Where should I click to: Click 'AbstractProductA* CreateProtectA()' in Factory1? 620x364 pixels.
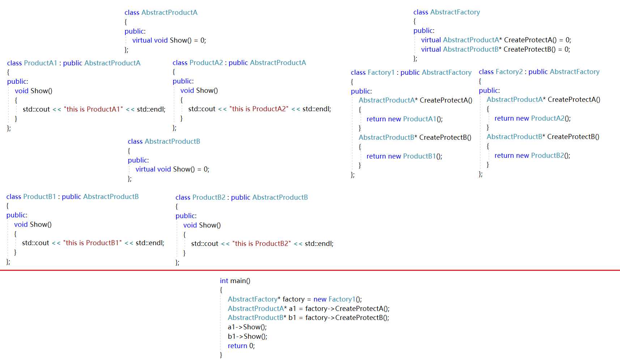point(415,100)
